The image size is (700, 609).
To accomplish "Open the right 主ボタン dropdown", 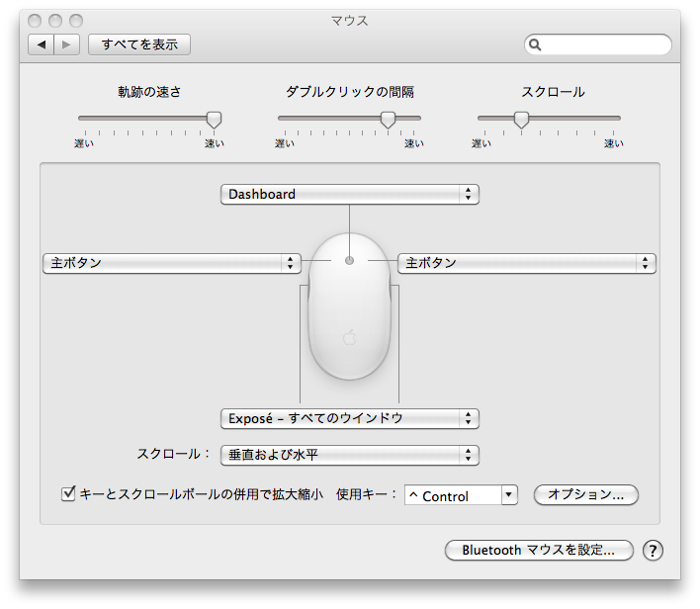I will 526,263.
